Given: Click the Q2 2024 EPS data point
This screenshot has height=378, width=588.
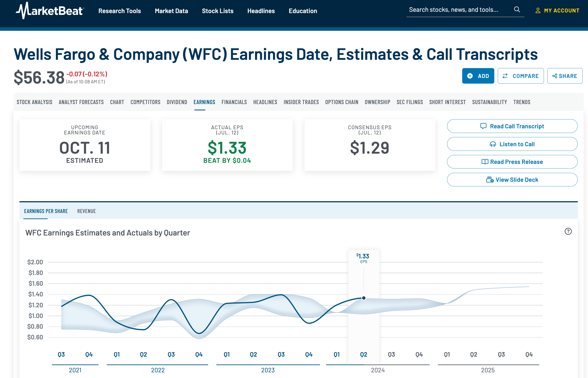Looking at the screenshot, I should [364, 298].
